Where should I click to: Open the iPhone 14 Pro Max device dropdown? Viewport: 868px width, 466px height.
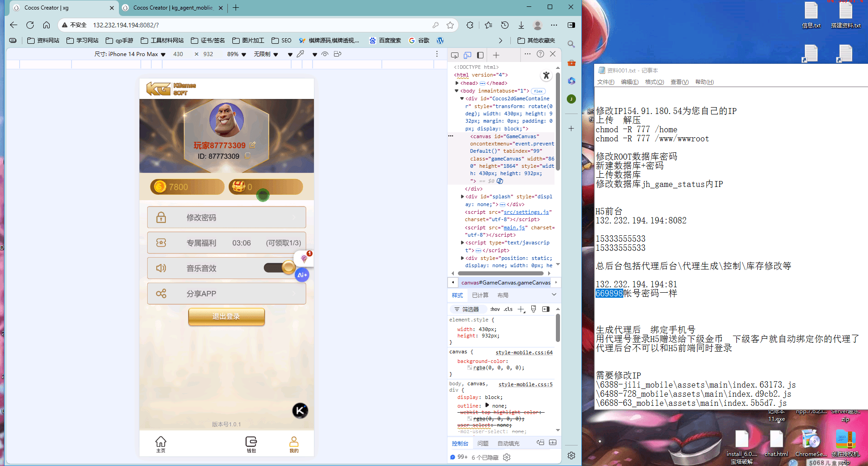[x=130, y=54]
